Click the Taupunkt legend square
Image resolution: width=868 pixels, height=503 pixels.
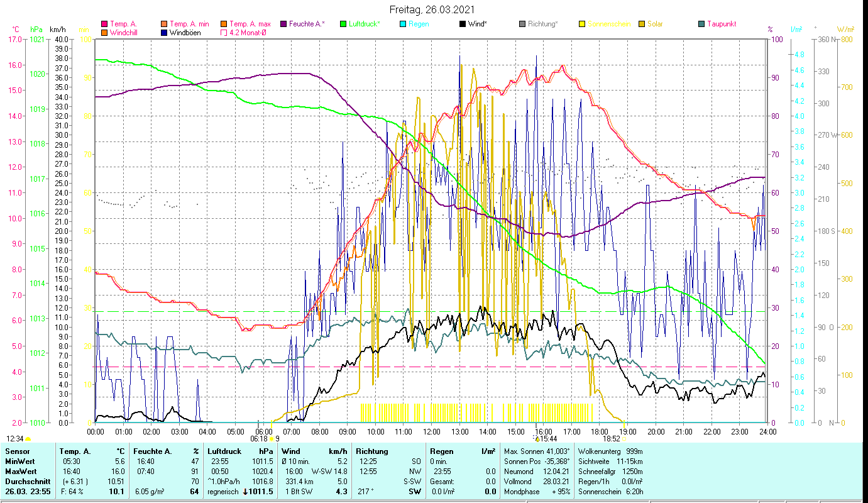coord(701,24)
